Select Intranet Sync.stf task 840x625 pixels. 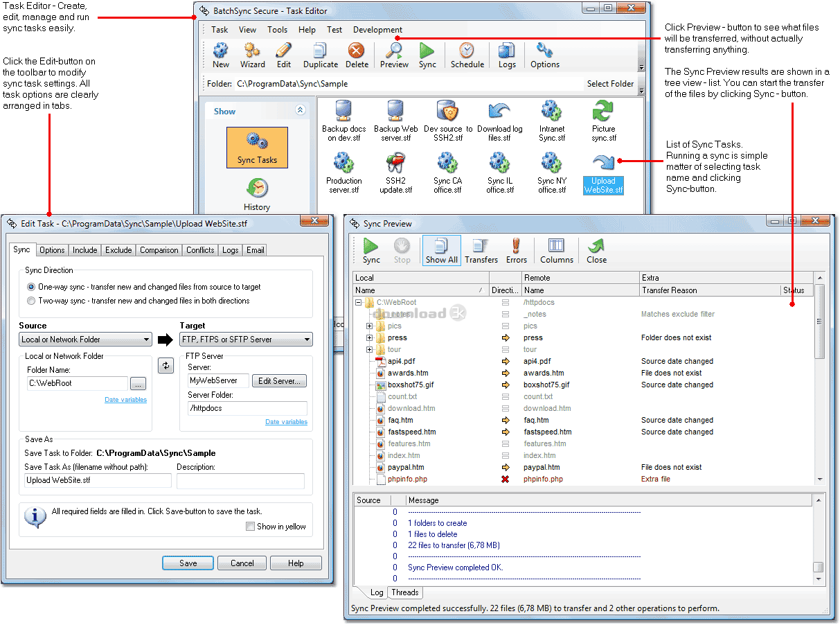552,121
